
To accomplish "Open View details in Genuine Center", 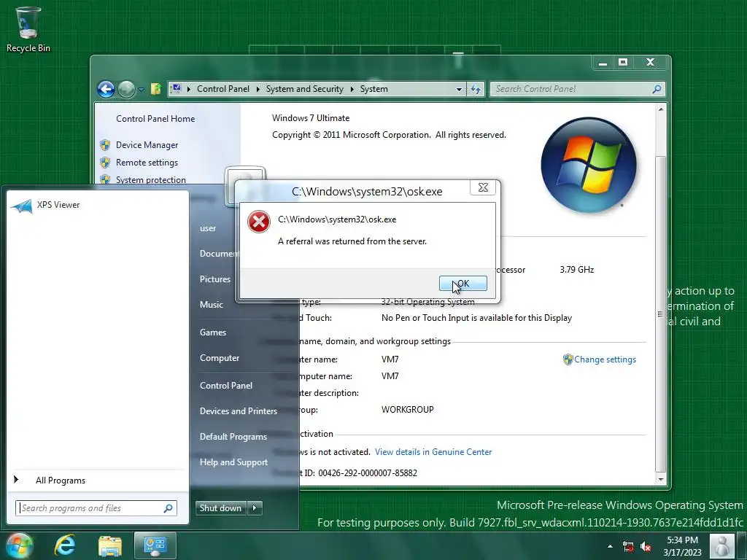I will click(x=433, y=452).
